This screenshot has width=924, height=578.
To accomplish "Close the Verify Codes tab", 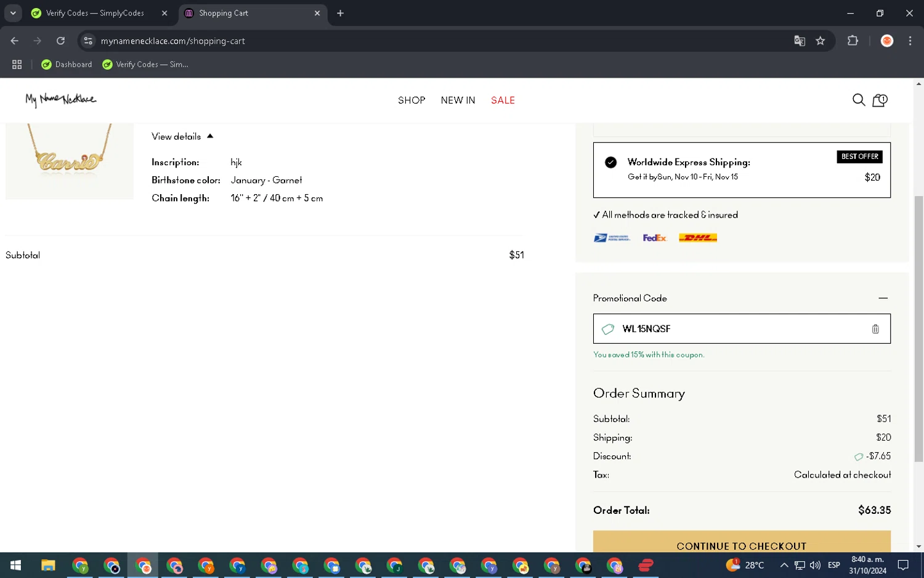I will click(164, 13).
